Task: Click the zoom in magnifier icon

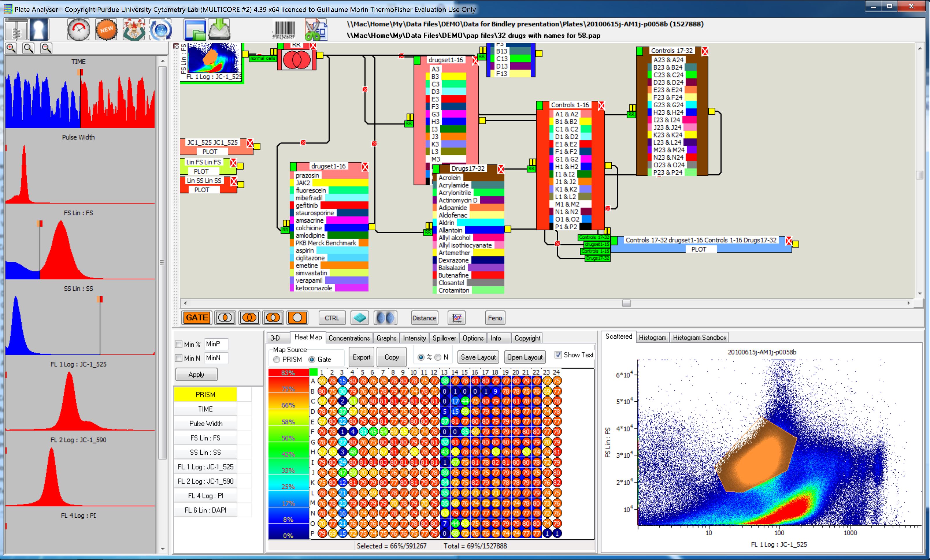Action: point(11,48)
